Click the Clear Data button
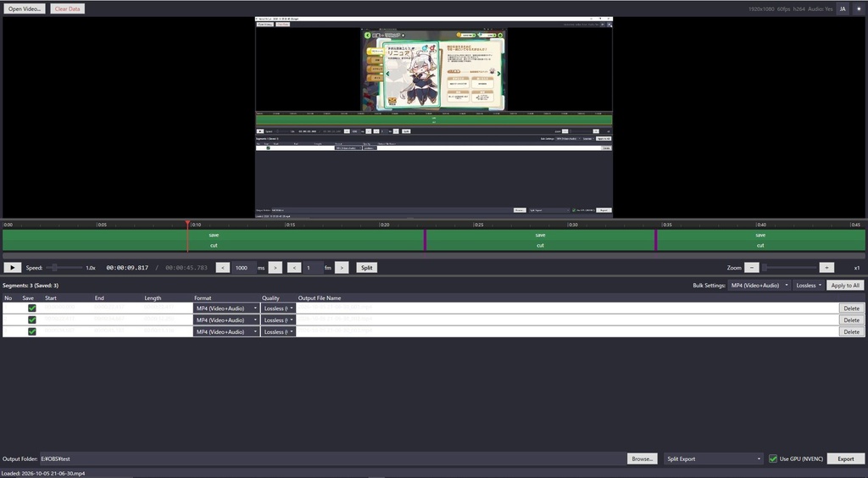 click(x=68, y=8)
